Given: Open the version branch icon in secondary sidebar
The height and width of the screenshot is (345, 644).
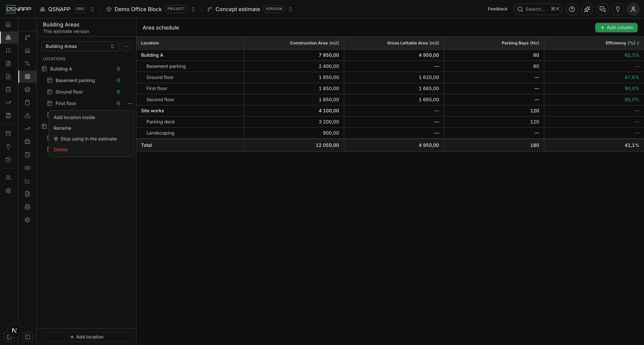Looking at the screenshot, I should [27, 37].
